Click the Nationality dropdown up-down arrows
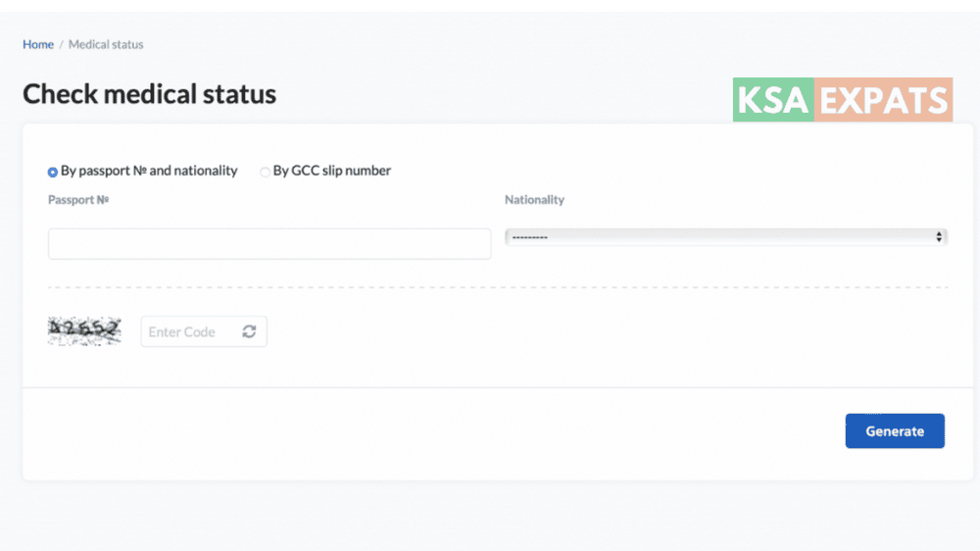Screen dimensions: 980x551 (939, 237)
